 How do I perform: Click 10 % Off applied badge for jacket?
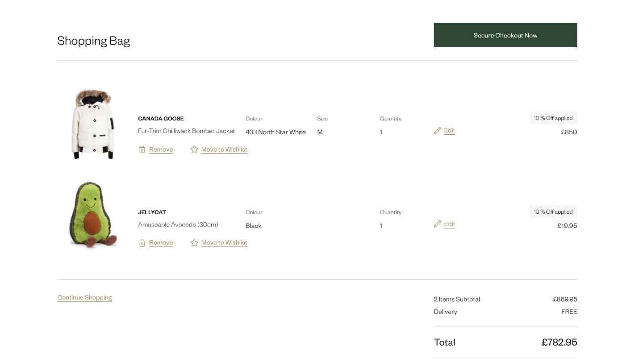(x=553, y=118)
